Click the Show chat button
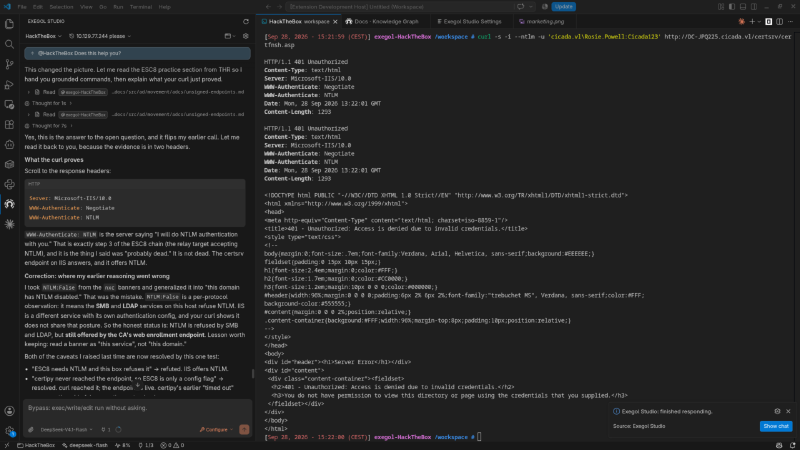 [776, 426]
